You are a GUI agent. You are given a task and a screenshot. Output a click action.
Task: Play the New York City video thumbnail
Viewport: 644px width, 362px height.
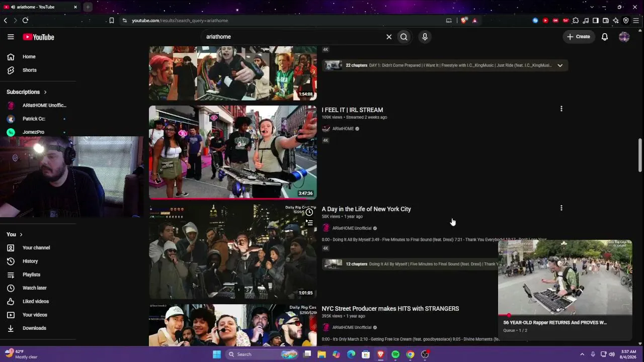pos(233,251)
